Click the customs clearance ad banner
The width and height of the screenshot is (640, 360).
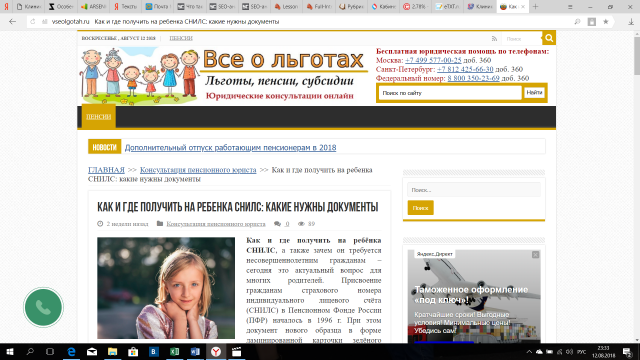(x=474, y=296)
